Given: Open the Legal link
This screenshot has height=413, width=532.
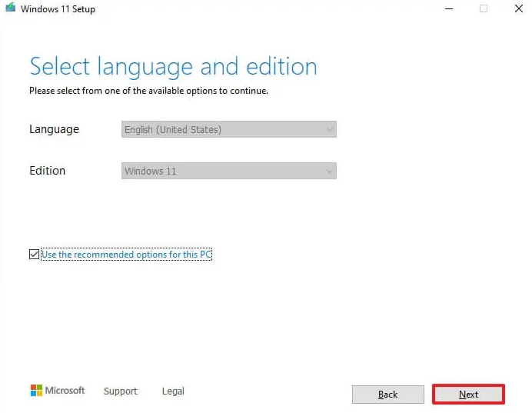Looking at the screenshot, I should 173,391.
